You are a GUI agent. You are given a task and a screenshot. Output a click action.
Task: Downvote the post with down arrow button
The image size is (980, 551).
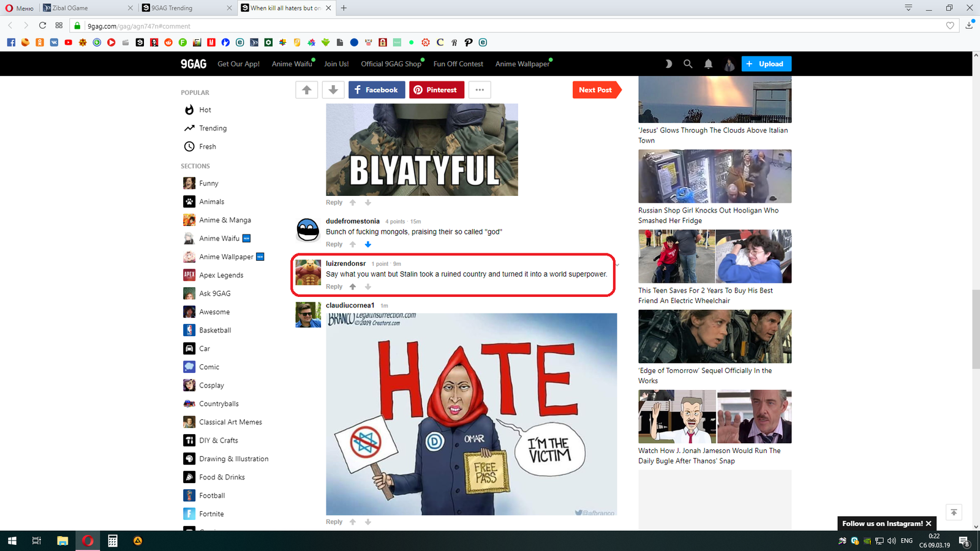(x=333, y=90)
